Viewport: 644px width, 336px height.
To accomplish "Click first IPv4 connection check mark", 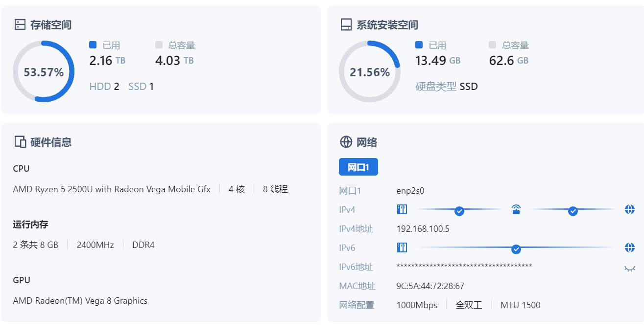I will (x=459, y=211).
